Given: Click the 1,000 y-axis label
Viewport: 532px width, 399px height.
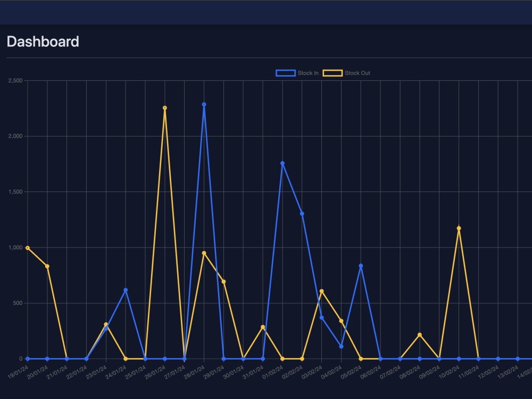Looking at the screenshot, I should [15, 247].
